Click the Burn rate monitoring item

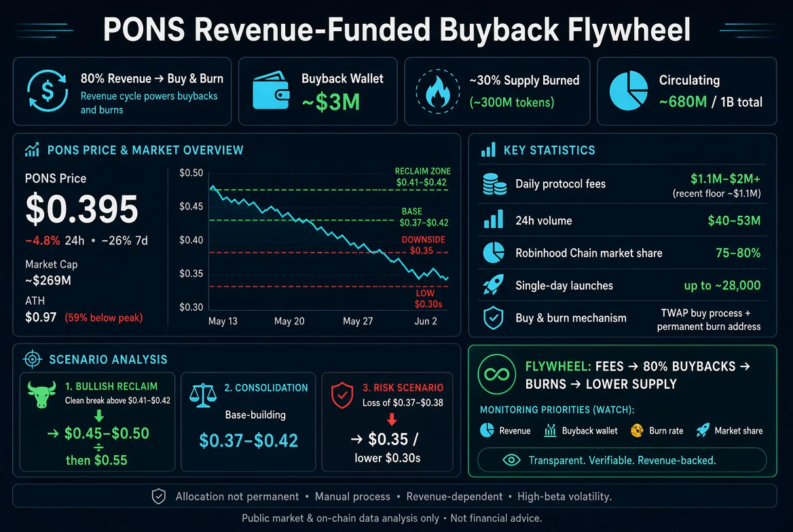pyautogui.click(x=657, y=431)
